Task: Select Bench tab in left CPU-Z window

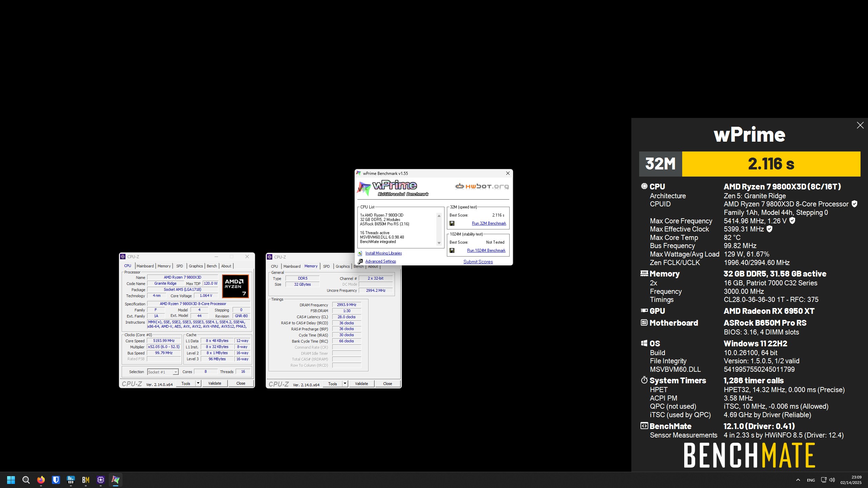Action: (x=212, y=266)
